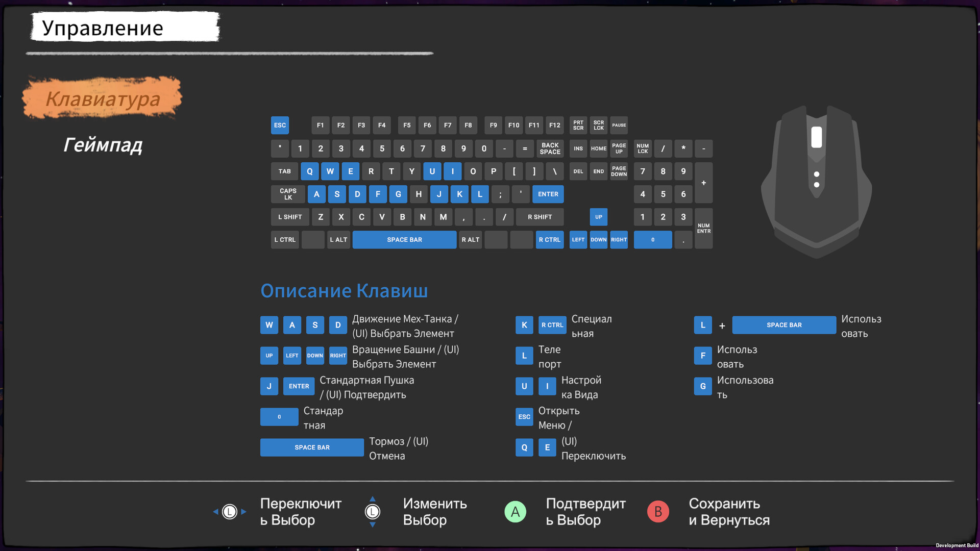Click the green A button icon
980x551 pixels.
515,512
